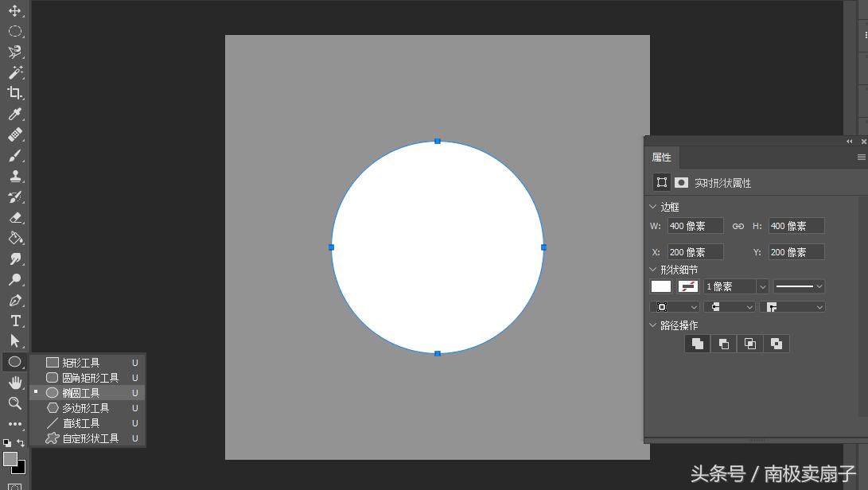Viewport: 868px width, 490px height.
Task: Select the Path Selection tool
Action: [x=15, y=340]
